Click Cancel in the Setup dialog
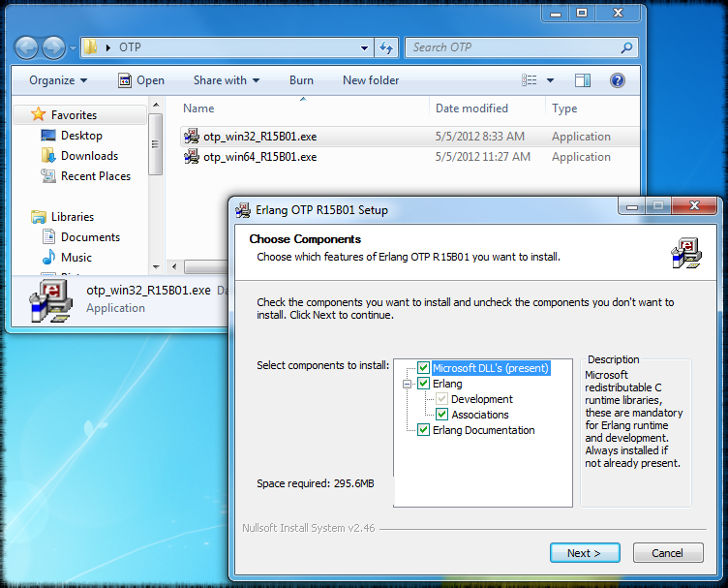 [x=668, y=553]
